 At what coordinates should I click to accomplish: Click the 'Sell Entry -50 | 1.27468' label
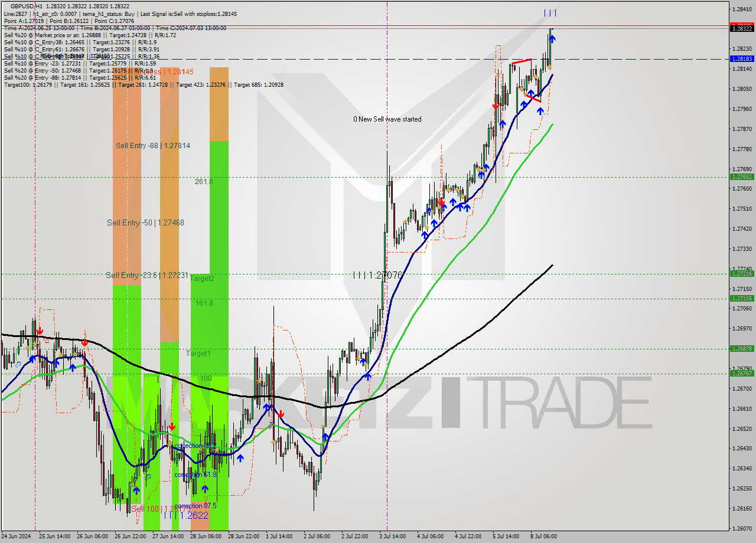[x=145, y=223]
